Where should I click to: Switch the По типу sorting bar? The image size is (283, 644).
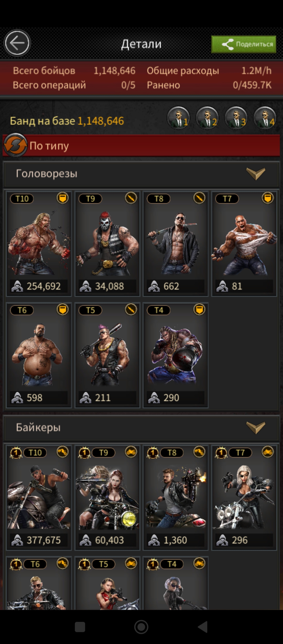[141, 146]
